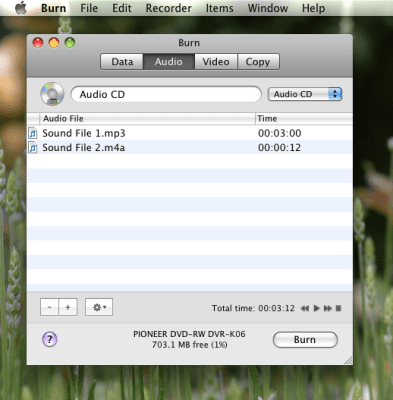Click the Burn button
The image size is (393, 400).
pos(305,340)
